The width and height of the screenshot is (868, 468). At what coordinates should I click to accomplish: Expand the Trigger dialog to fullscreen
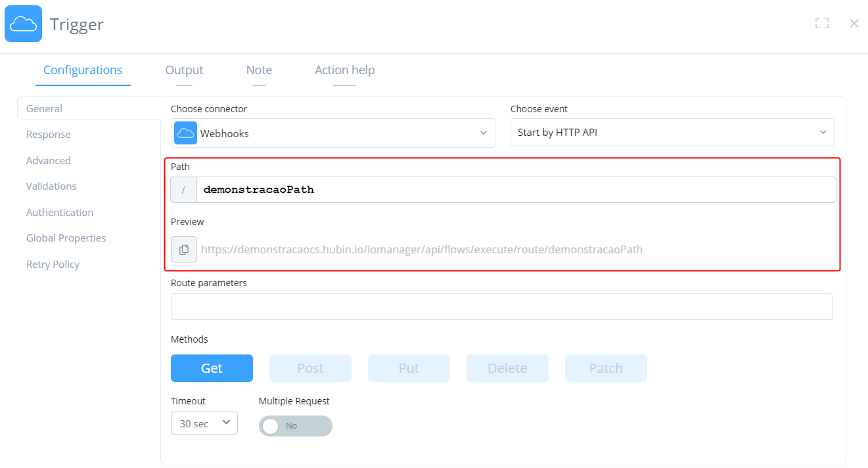[x=822, y=23]
